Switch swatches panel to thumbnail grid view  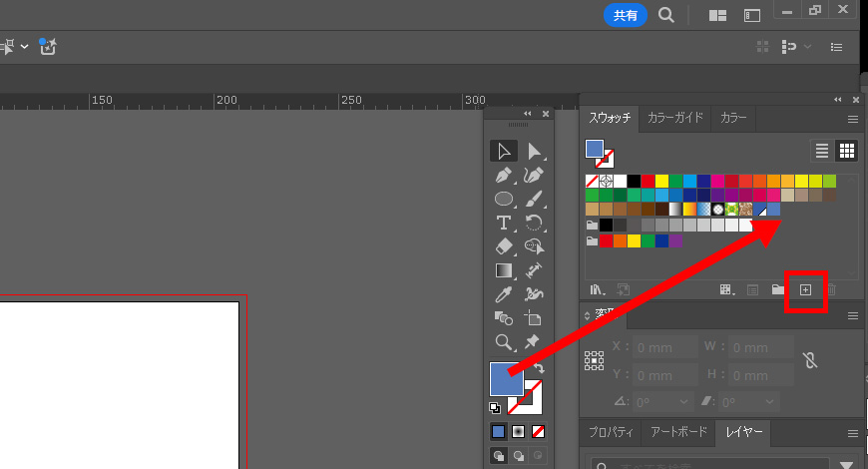(x=846, y=151)
